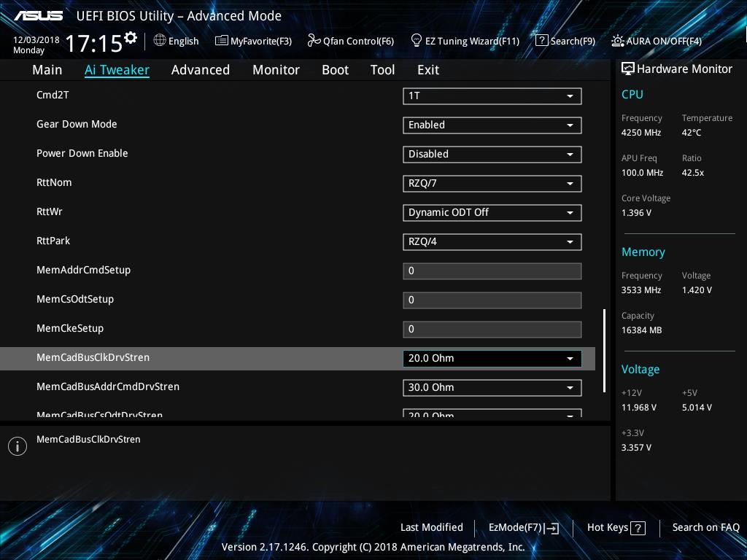Click the 17:15 clock display
This screenshot has width=747, height=560.
point(94,43)
